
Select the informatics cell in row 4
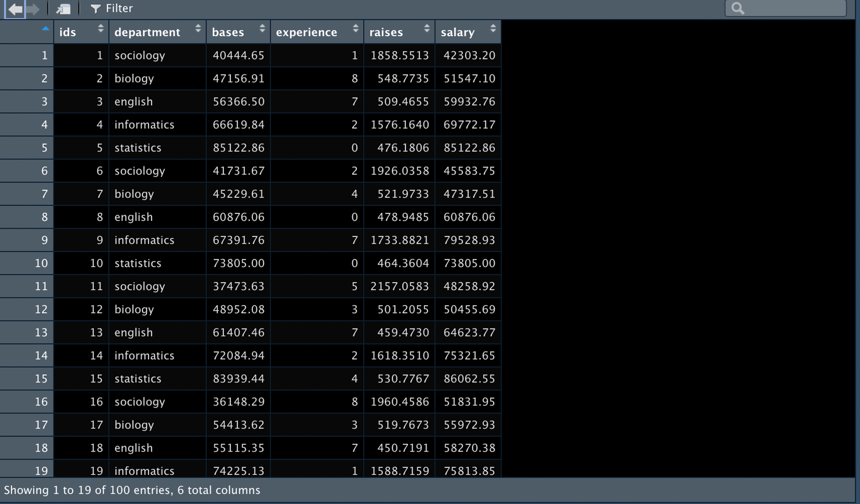(144, 125)
